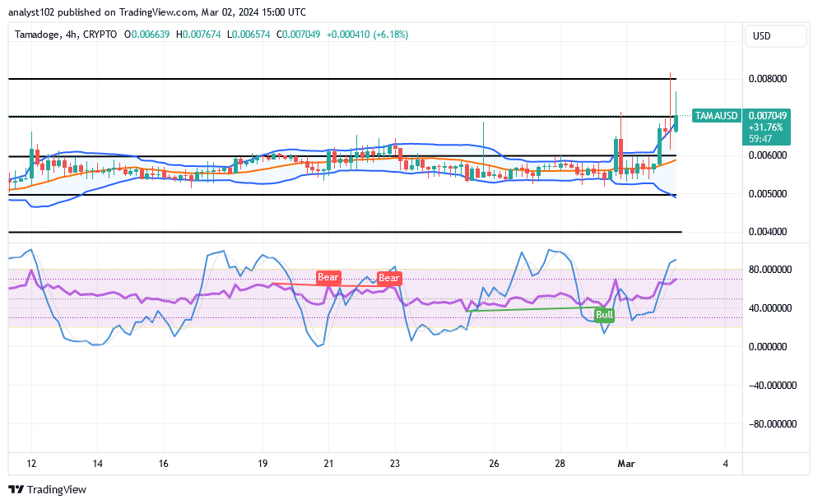
Task: Click the date label 4 on time axis
Action: [x=725, y=464]
